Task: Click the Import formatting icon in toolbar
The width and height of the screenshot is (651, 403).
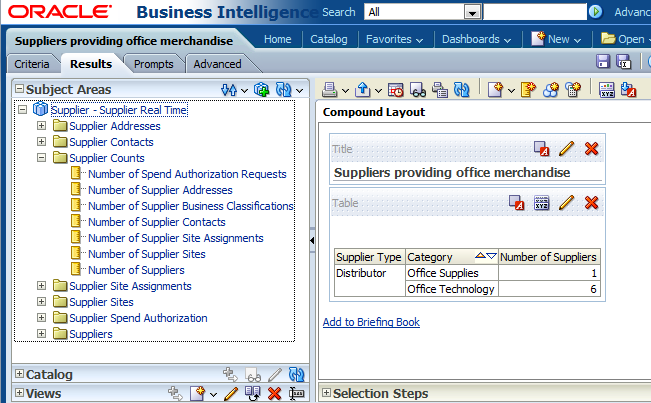Action: (629, 89)
